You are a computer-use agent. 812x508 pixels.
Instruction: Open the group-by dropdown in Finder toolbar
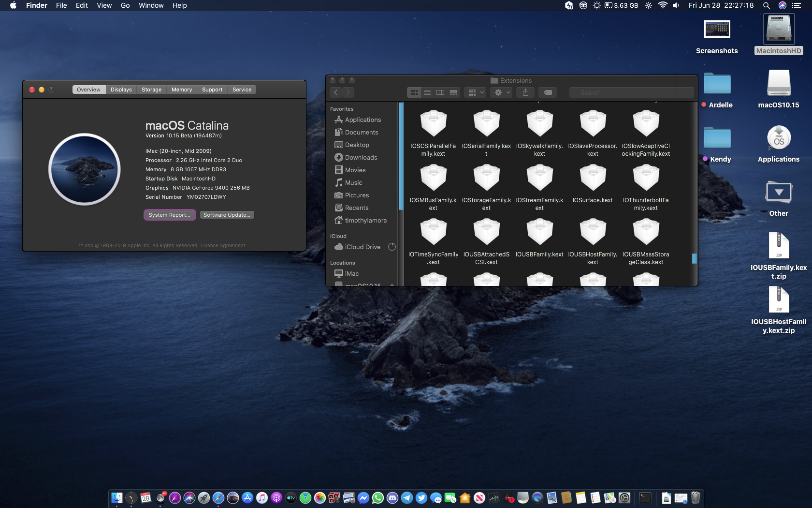pyautogui.click(x=476, y=92)
